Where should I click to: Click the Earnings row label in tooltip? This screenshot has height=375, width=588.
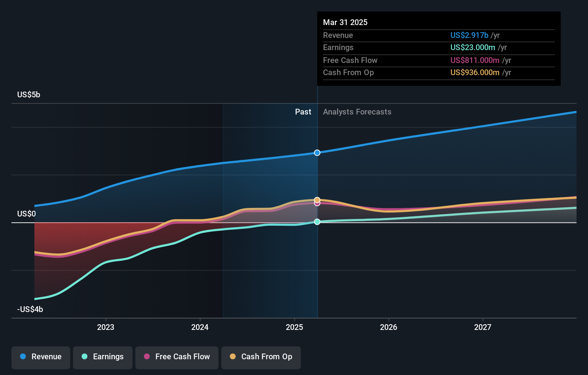point(338,47)
